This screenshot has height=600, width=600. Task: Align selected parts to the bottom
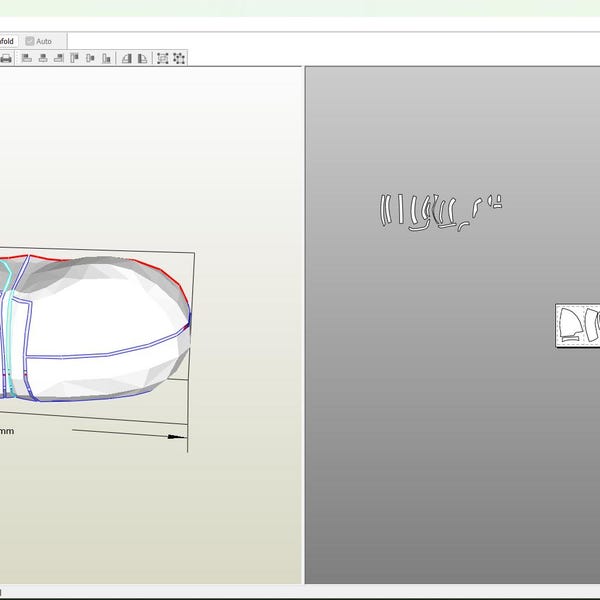pyautogui.click(x=106, y=58)
